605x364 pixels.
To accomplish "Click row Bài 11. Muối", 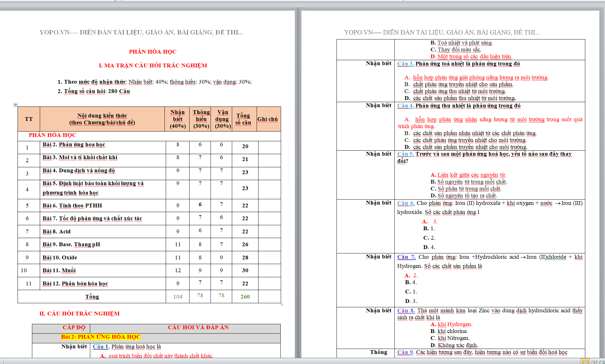I will 149,270.
